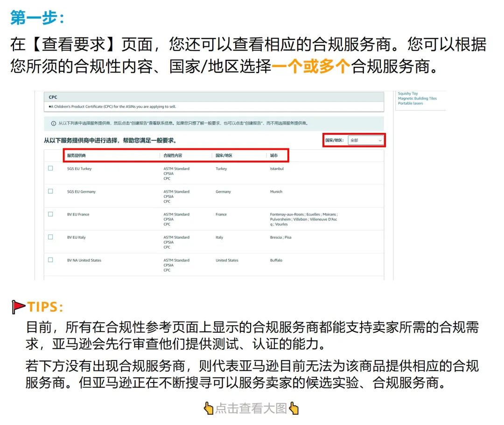Click the right pointing-hand emoji near 点击查看大图

tap(293, 408)
